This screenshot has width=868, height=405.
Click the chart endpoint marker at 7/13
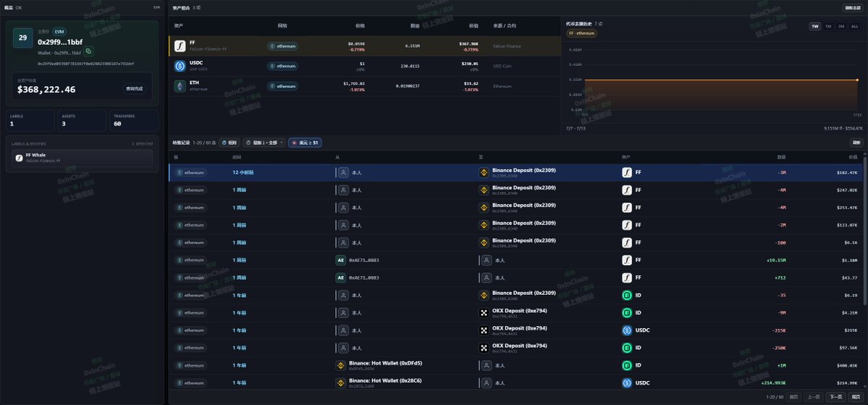(x=857, y=80)
